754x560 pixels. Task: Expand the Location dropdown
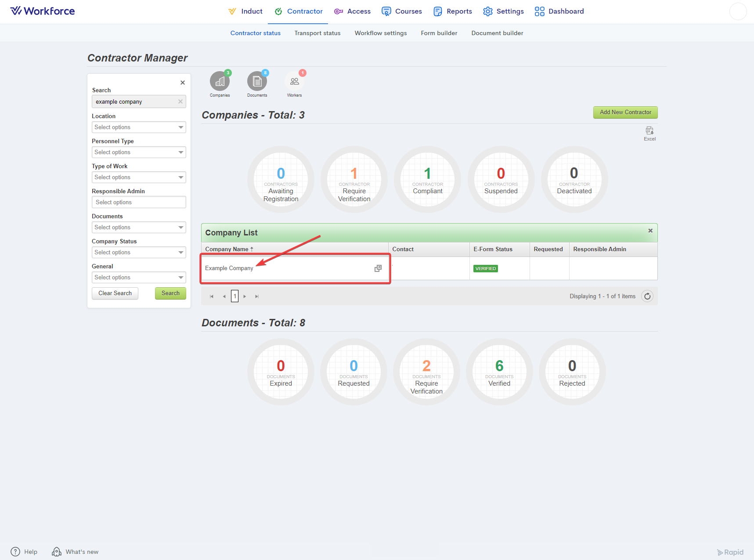click(139, 127)
